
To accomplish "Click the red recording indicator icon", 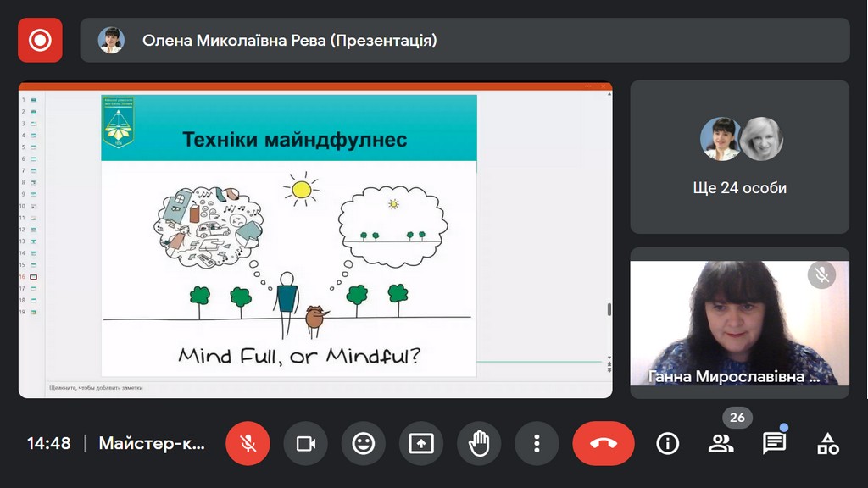I will point(40,40).
